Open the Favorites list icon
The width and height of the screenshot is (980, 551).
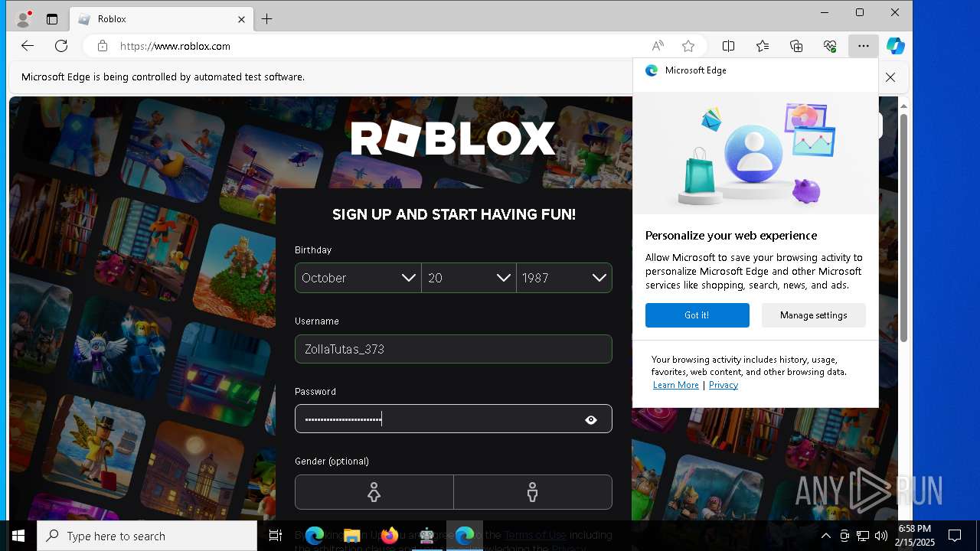[x=763, y=46]
